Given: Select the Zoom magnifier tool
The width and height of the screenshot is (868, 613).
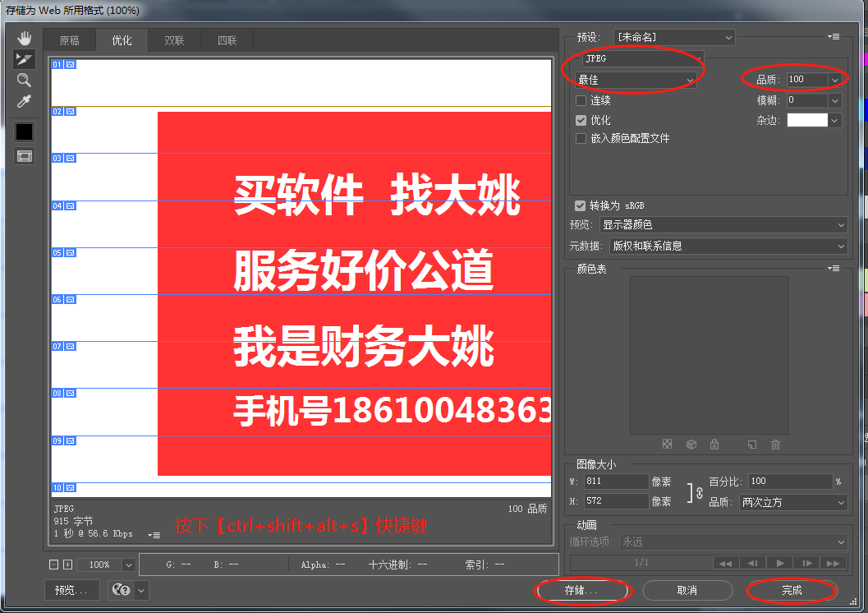Looking at the screenshot, I should click(24, 81).
